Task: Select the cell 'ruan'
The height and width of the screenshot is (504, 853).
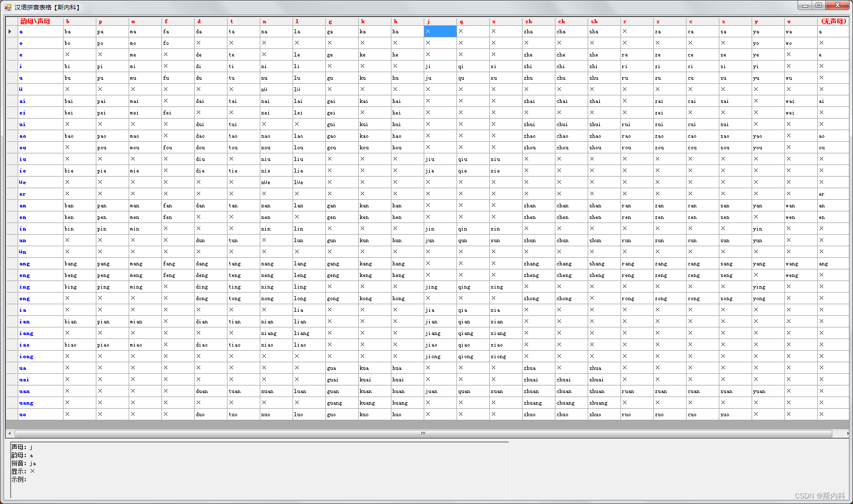Action: pyautogui.click(x=637, y=391)
